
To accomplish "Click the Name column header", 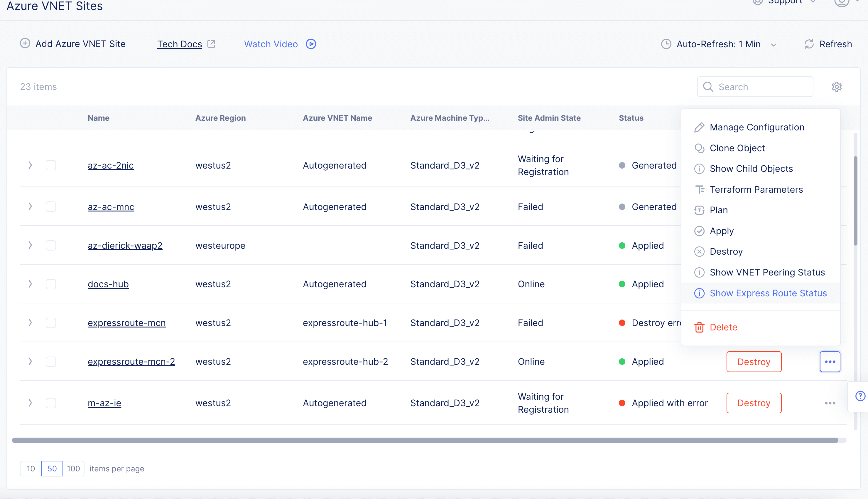I will pyautogui.click(x=99, y=118).
